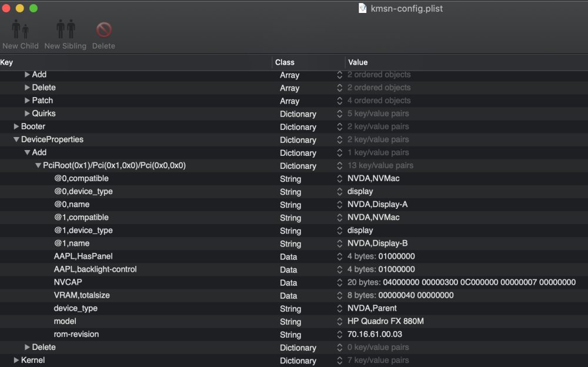Click the NVDA,NVMac value of @0,compatible
This screenshot has width=588, height=367.
tap(373, 178)
